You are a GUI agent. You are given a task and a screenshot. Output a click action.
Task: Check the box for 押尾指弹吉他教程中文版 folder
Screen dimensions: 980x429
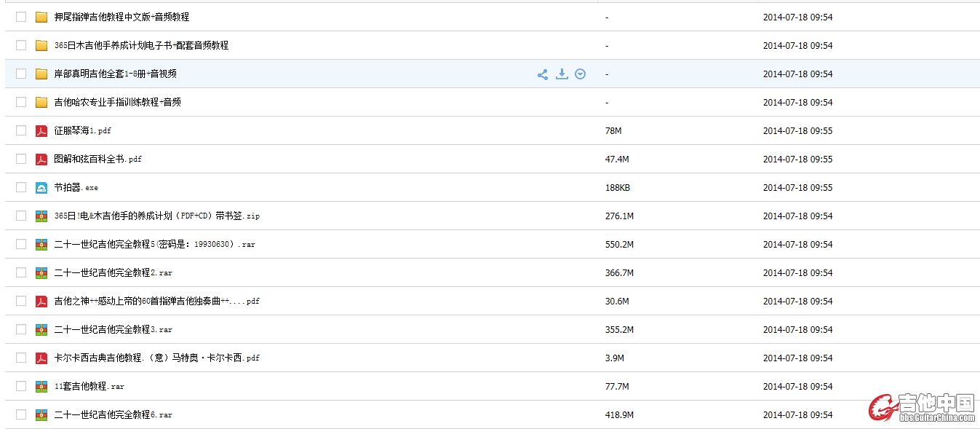pos(21,17)
